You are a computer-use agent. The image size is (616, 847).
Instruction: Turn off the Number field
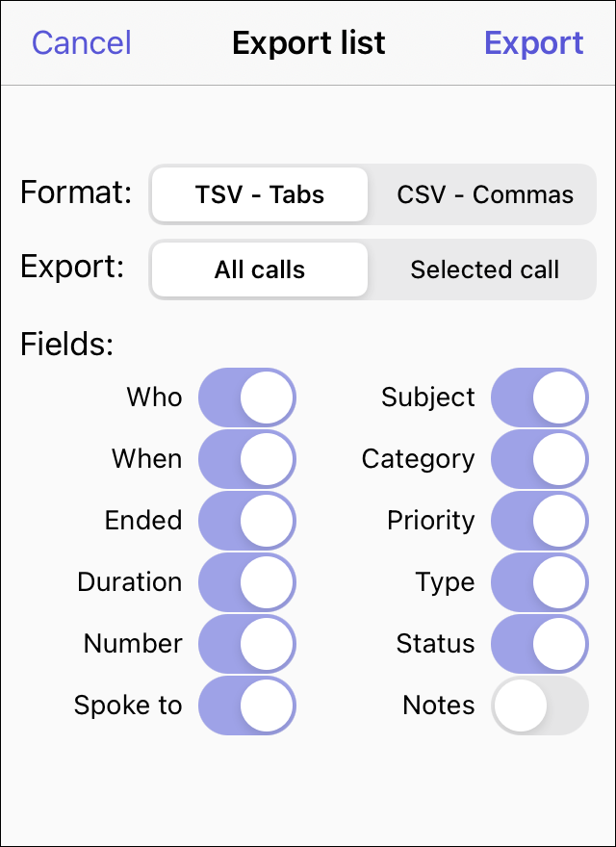point(247,644)
